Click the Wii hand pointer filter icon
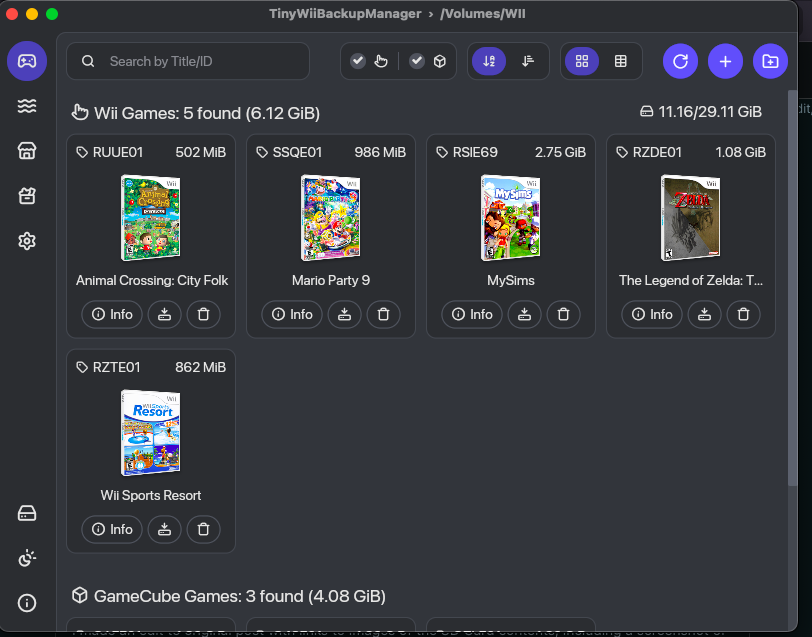 tap(381, 61)
